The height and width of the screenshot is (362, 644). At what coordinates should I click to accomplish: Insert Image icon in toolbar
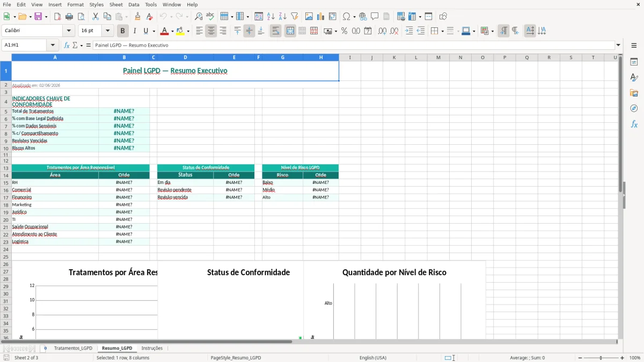309,17
